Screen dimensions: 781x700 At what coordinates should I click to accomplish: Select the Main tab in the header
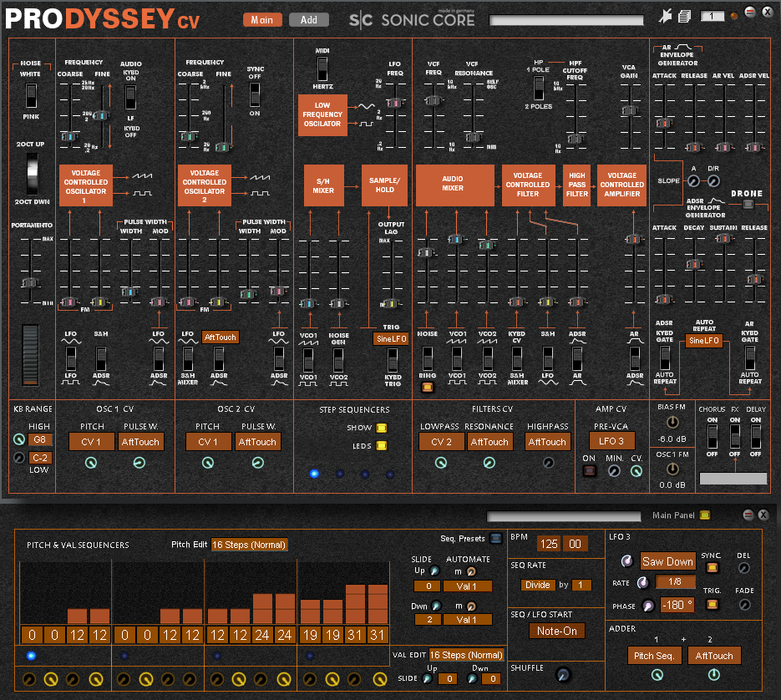click(261, 18)
